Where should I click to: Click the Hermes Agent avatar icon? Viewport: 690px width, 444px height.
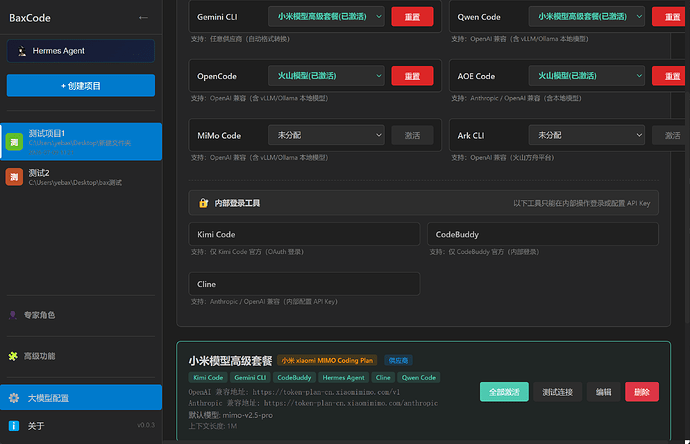(x=22, y=51)
